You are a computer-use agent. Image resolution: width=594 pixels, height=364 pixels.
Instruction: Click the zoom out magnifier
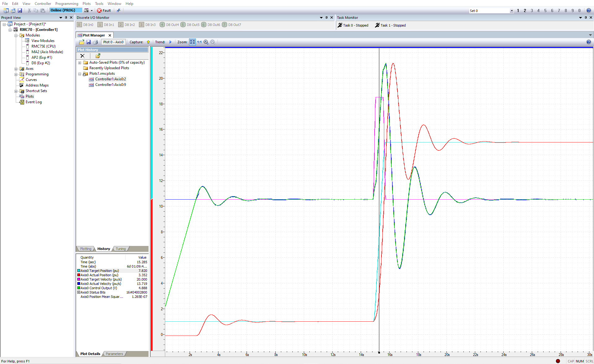click(x=213, y=42)
